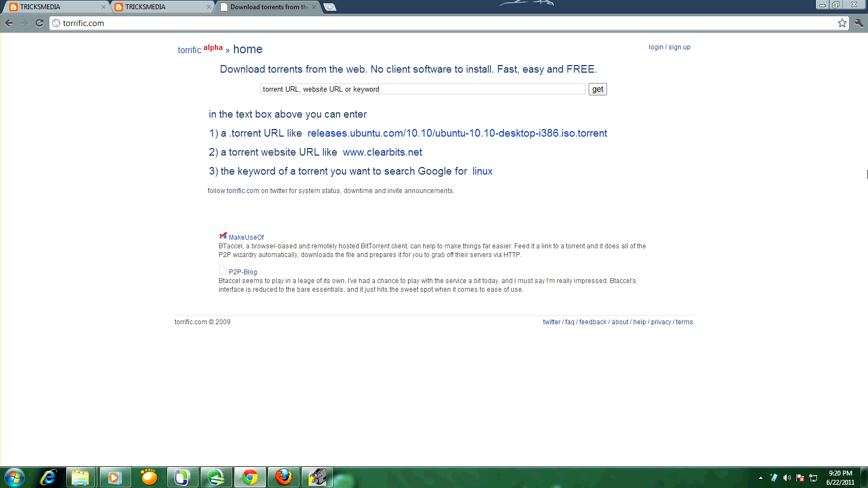Screen dimensions: 868x488
Task: Launch Internet Explorer from the taskbar
Action: point(48,478)
